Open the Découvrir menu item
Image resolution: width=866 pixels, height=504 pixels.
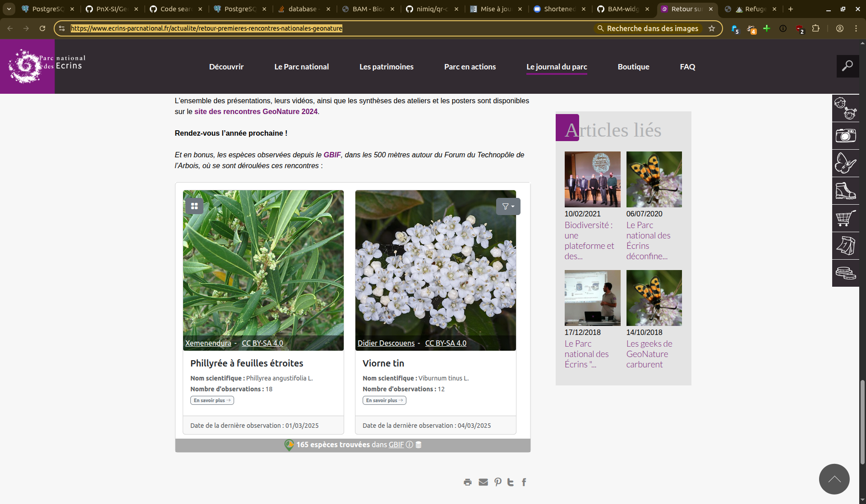click(226, 67)
